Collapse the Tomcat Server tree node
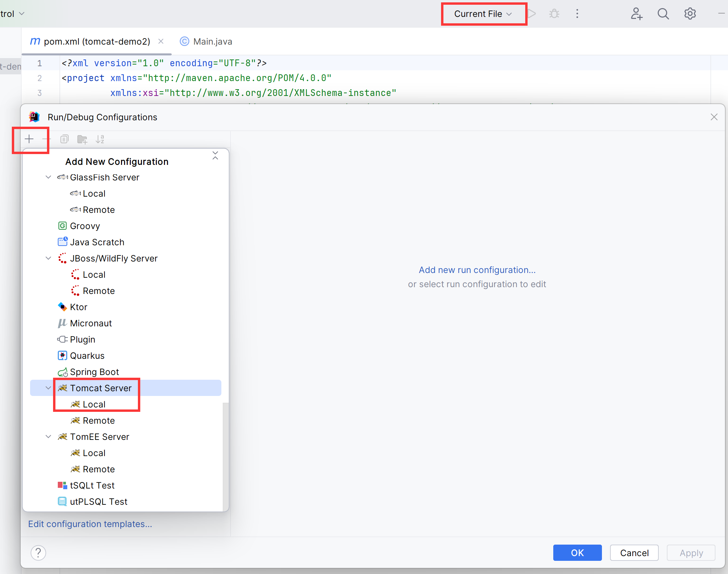Screen dimensions: 728x574 point(48,388)
